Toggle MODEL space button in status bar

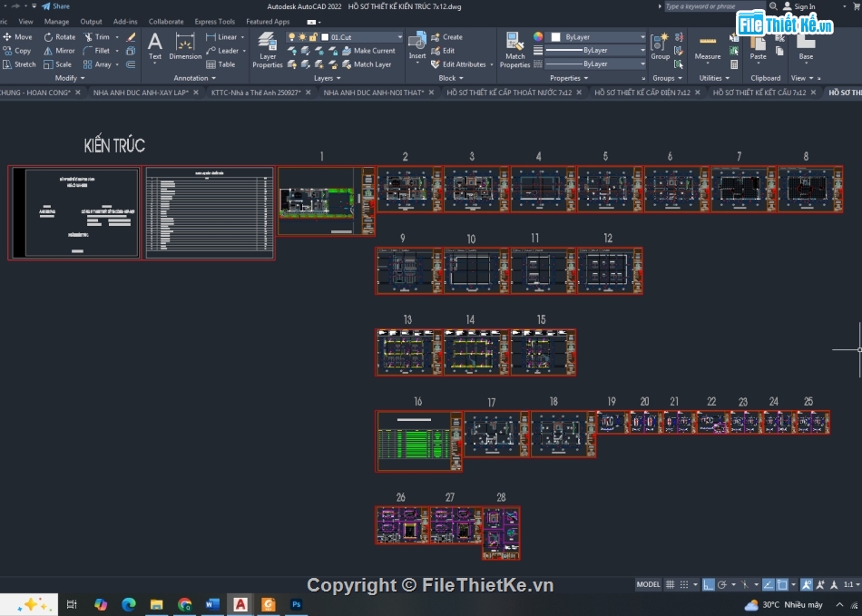pyautogui.click(x=648, y=585)
